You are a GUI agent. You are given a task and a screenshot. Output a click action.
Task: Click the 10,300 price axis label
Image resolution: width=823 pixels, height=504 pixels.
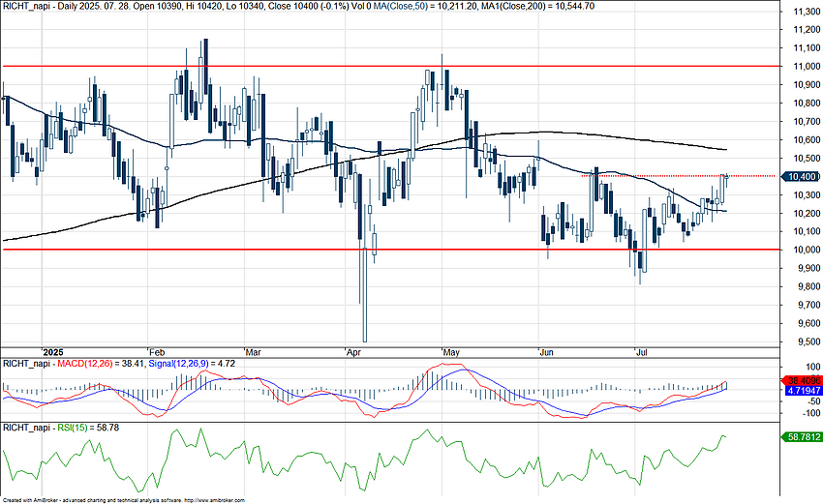[807, 195]
